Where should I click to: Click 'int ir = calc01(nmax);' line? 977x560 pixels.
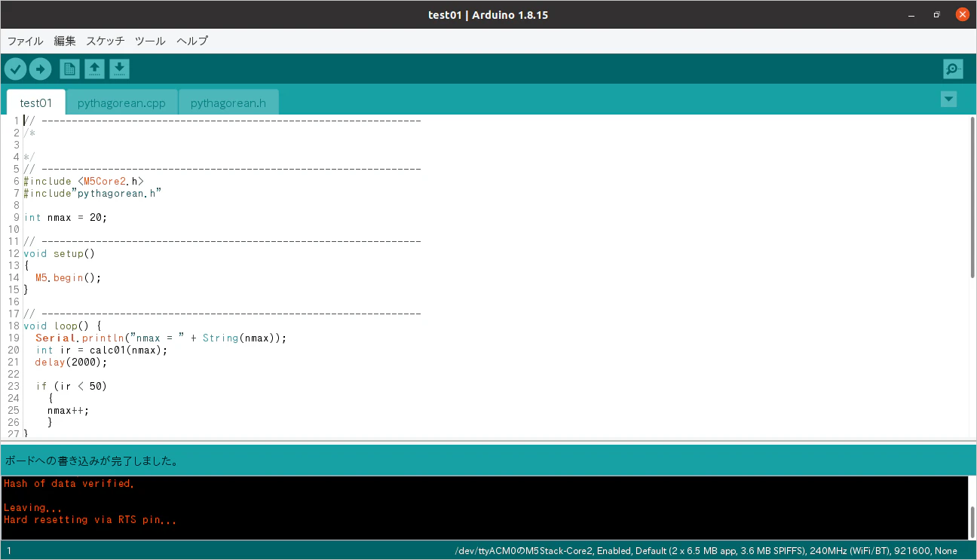click(x=102, y=350)
